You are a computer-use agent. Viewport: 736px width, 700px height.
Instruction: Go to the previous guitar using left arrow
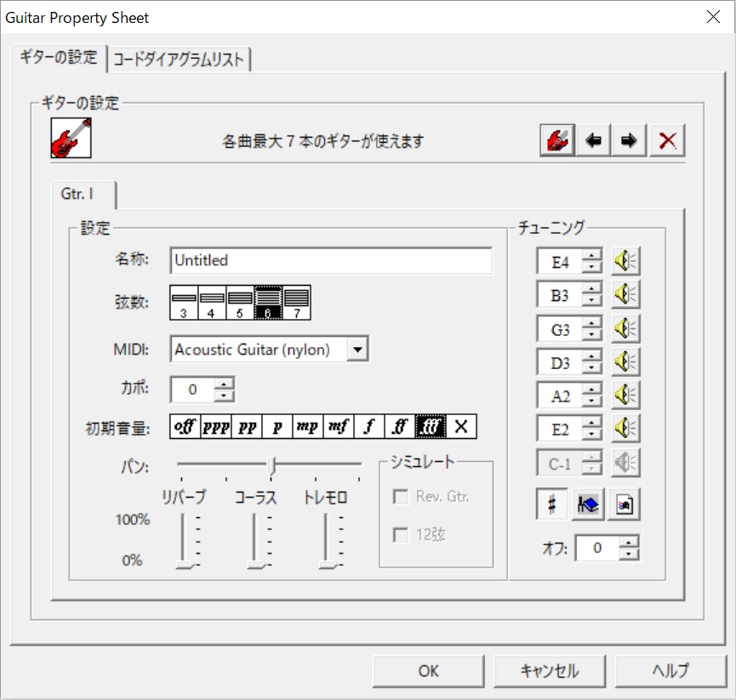593,139
